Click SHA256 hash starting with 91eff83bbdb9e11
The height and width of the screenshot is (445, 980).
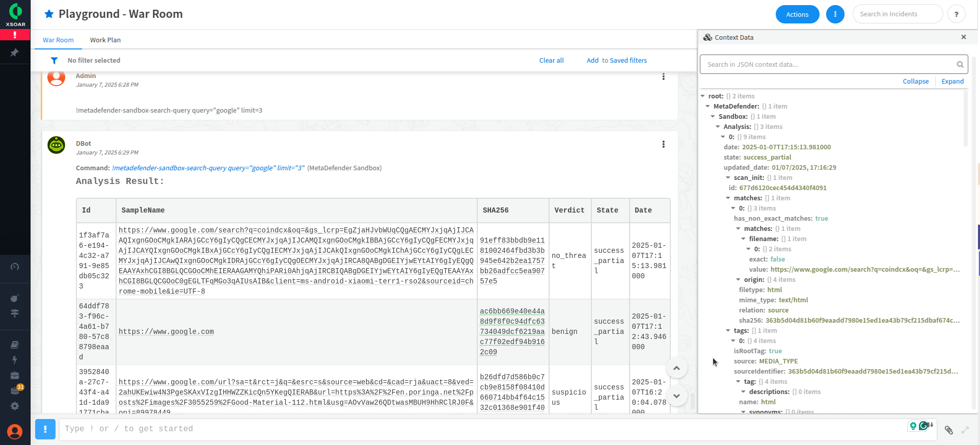tap(512, 260)
